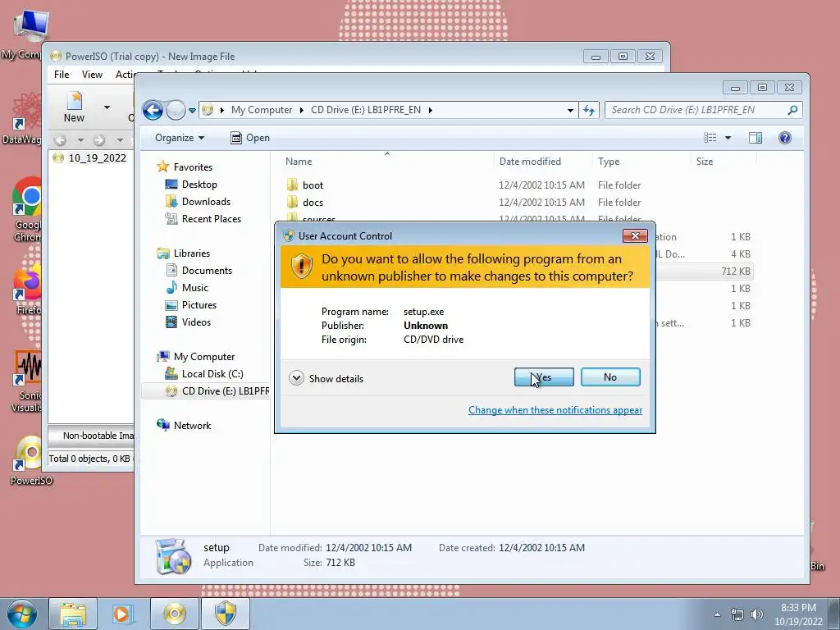Expand Show details in UAC dialog
This screenshot has height=630, width=840.
pos(326,378)
